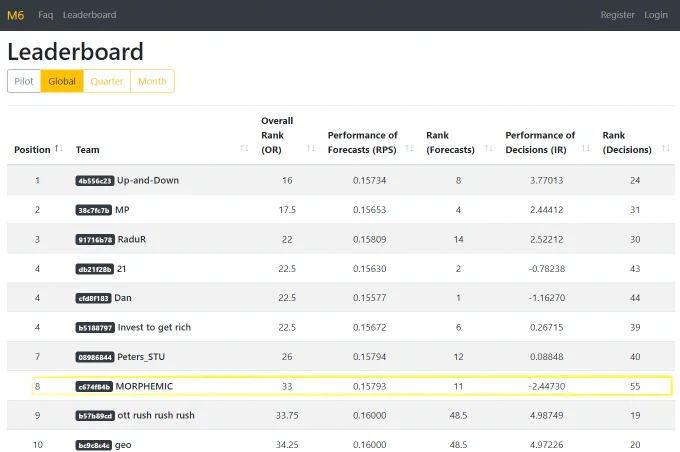The width and height of the screenshot is (680, 452).
Task: Click the cfd8f183 team ID badge
Action: pos(93,298)
